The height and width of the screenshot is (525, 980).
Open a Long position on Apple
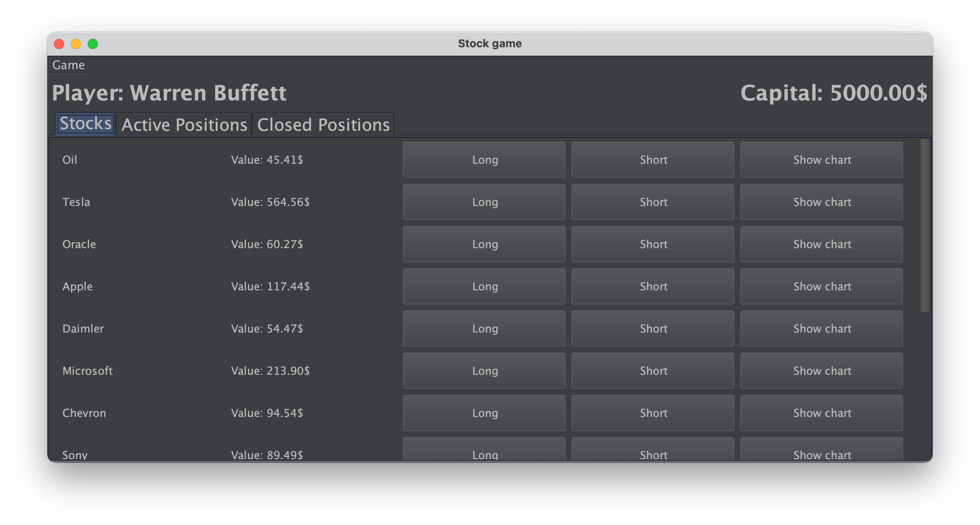(484, 286)
